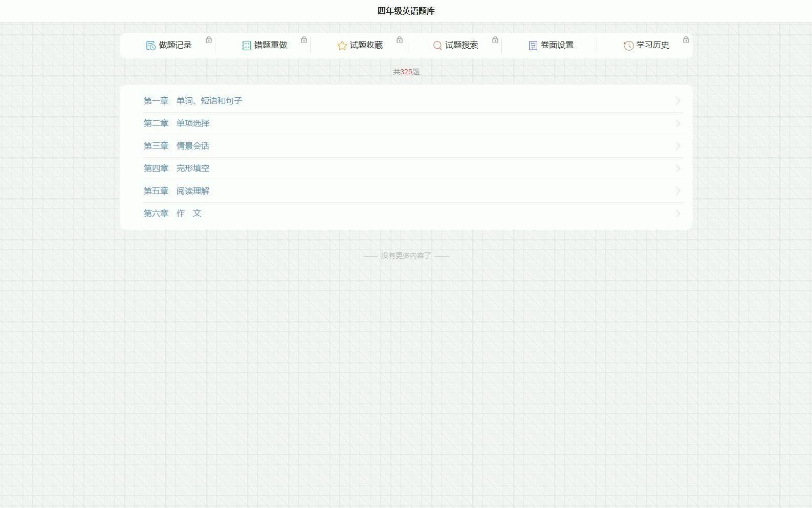Image resolution: width=812 pixels, height=508 pixels.
Task: Click the 学习历史 clock icon
Action: click(x=628, y=46)
